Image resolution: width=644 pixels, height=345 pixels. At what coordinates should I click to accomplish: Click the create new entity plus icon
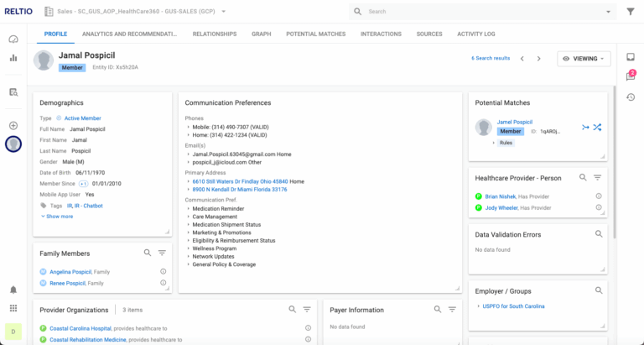[x=13, y=125]
